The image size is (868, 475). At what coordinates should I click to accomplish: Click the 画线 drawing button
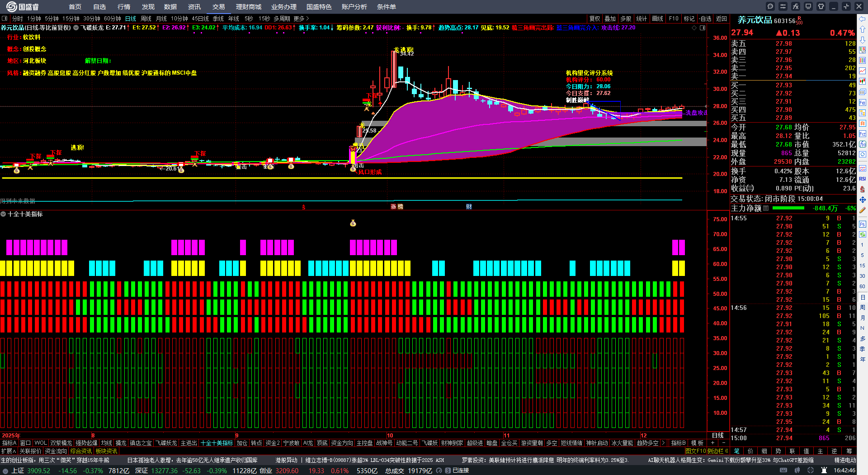click(657, 19)
